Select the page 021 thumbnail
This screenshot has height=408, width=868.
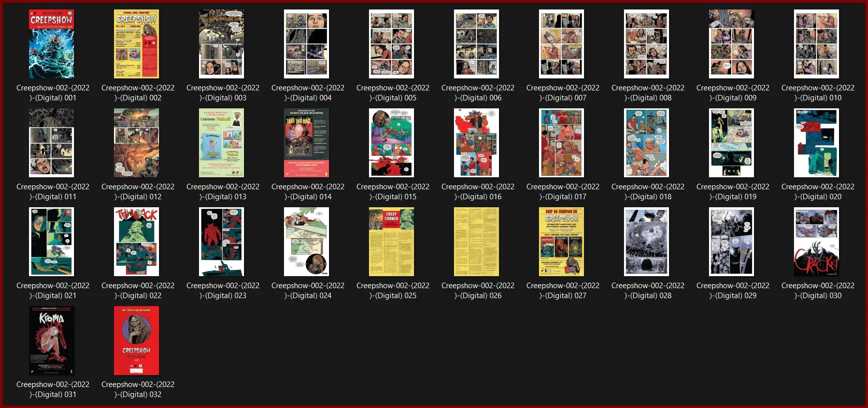pyautogui.click(x=51, y=242)
